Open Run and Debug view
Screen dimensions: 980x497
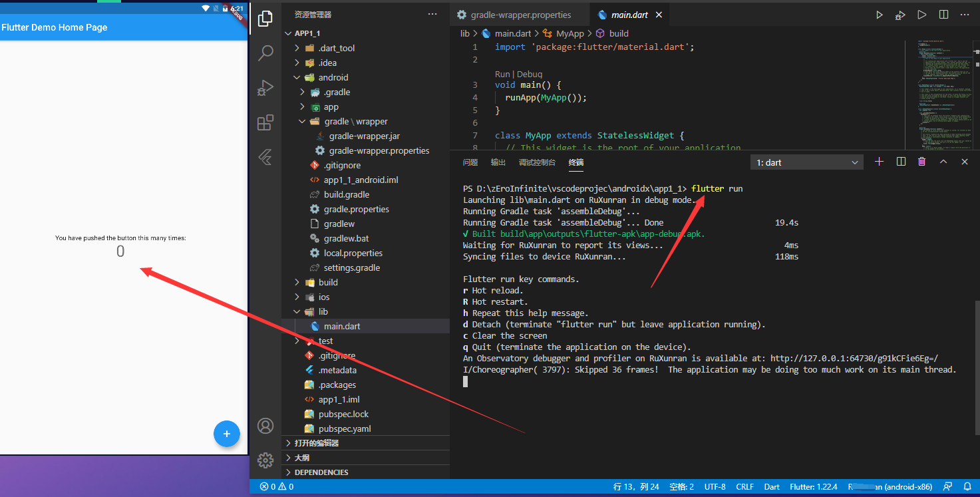click(x=265, y=88)
